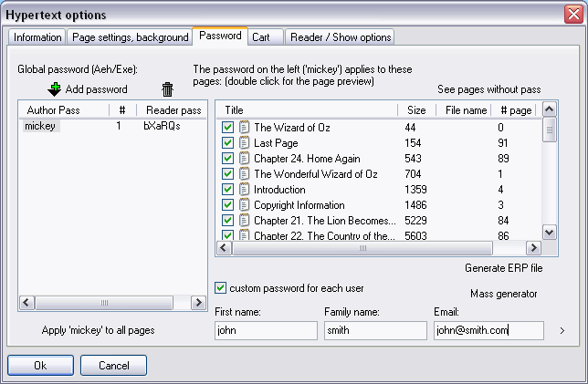This screenshot has height=384, width=588.
Task: Uncheck Chapter 21. The Lion Becomes page
Action: point(227,221)
